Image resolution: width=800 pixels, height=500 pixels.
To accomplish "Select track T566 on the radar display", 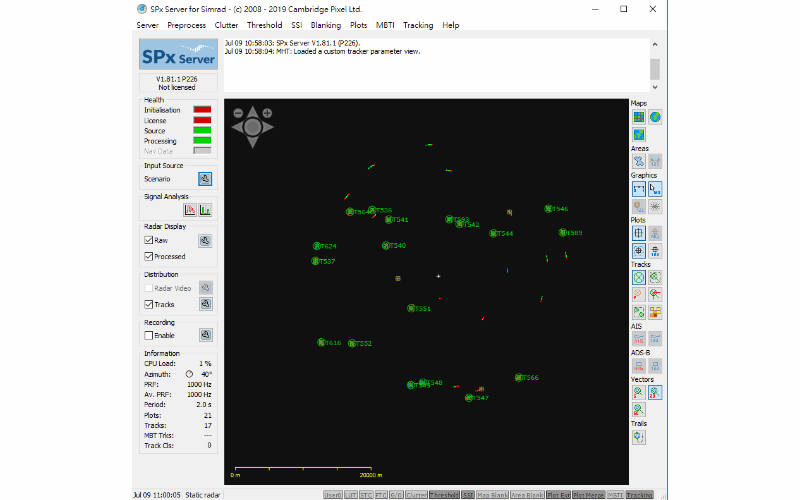I will pyautogui.click(x=519, y=378).
